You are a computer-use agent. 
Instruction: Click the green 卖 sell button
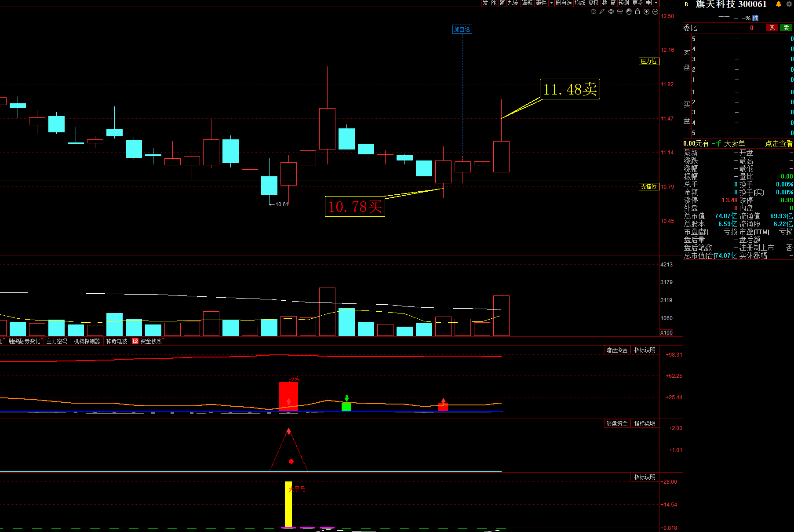(786, 28)
